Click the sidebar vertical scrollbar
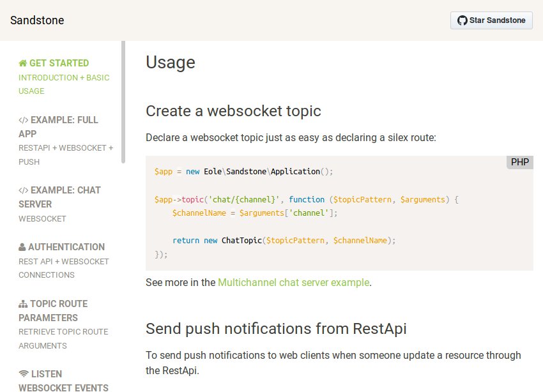543x392 pixels. (x=123, y=102)
